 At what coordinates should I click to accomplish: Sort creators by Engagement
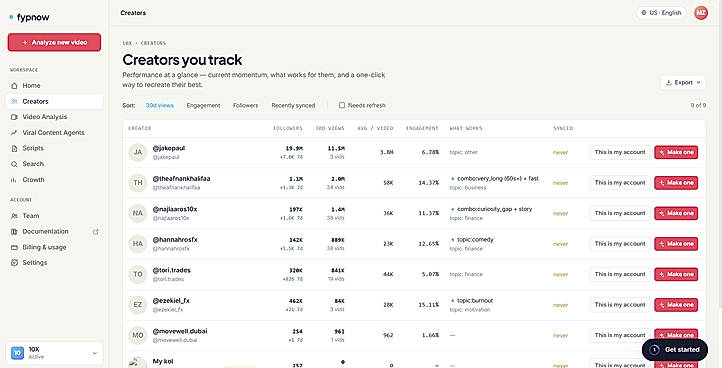coord(203,105)
